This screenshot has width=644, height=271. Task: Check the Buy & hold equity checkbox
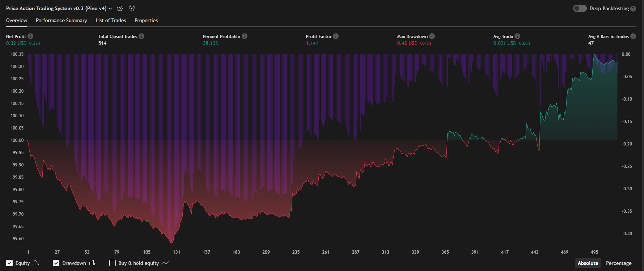[113, 263]
